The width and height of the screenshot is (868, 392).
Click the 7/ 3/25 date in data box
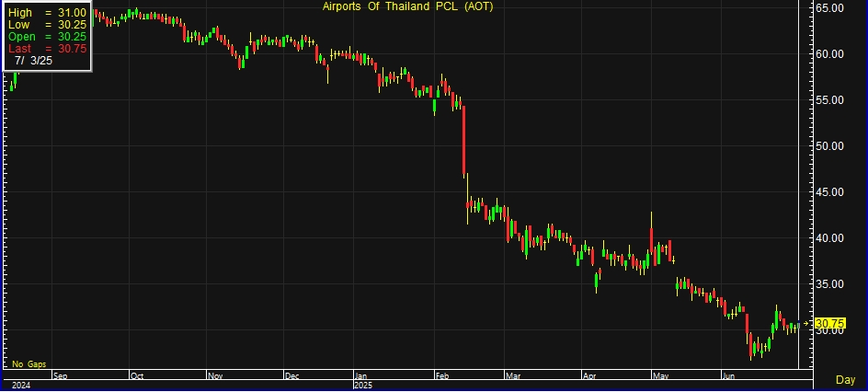(33, 60)
